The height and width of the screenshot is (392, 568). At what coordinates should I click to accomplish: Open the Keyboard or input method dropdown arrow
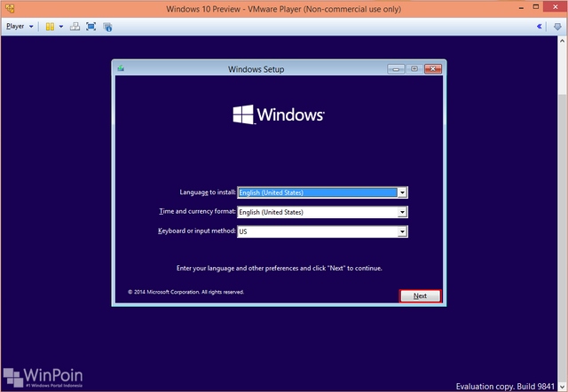pos(402,231)
